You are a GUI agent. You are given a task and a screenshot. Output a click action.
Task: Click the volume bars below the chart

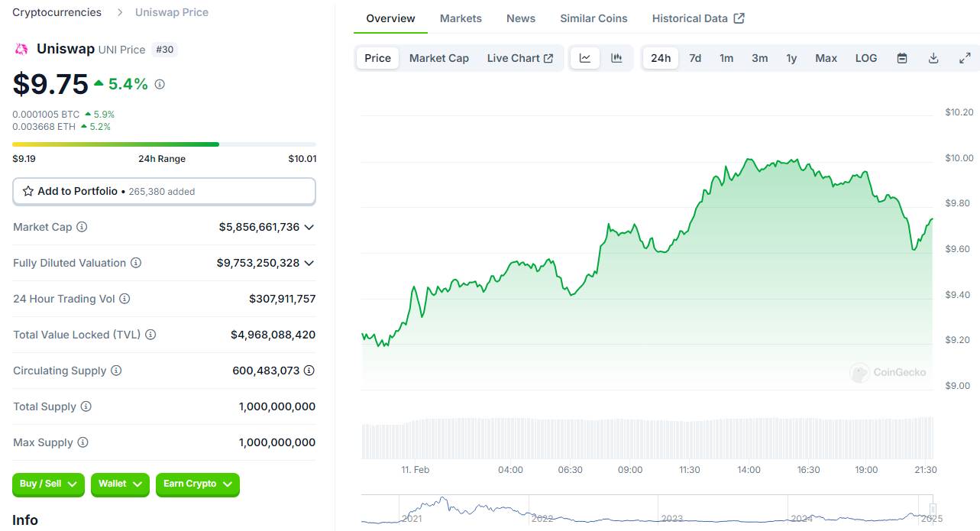click(x=647, y=438)
